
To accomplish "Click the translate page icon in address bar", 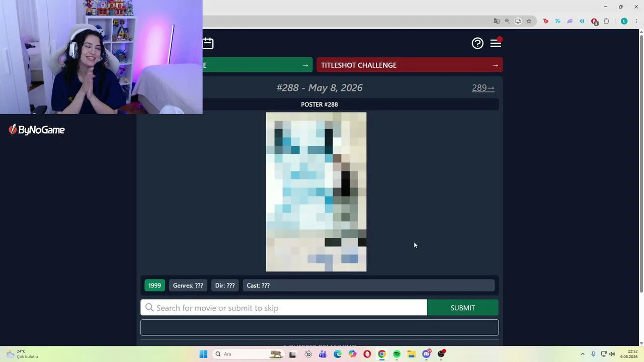I will [497, 21].
